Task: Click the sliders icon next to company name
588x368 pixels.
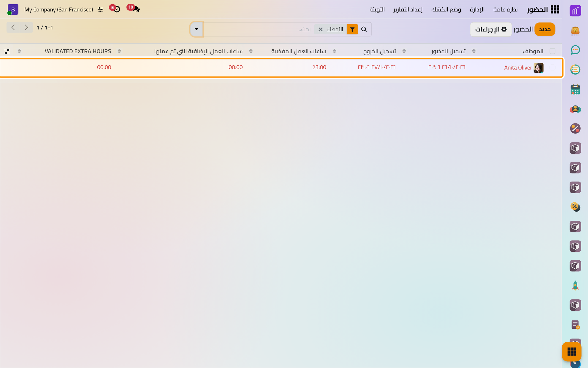Action: (101, 10)
